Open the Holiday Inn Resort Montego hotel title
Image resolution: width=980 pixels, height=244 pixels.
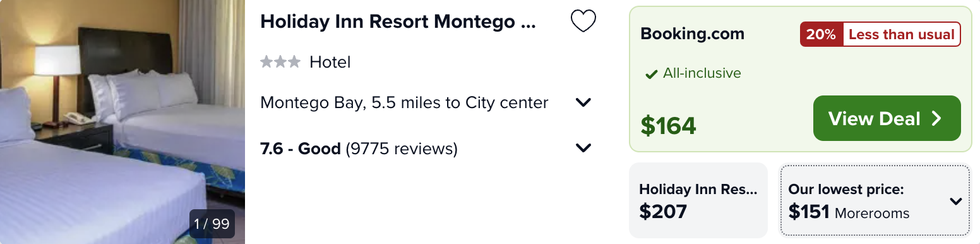coord(398,21)
